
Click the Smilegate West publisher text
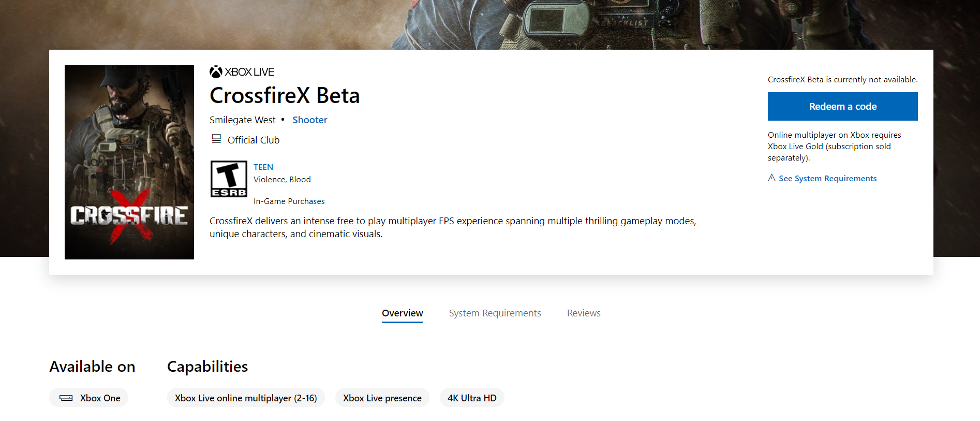(242, 120)
